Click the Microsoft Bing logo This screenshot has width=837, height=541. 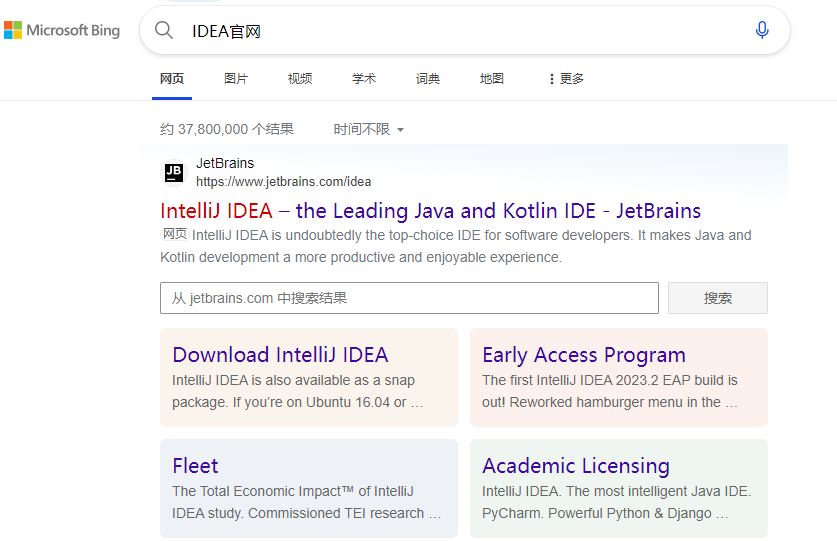coord(62,30)
